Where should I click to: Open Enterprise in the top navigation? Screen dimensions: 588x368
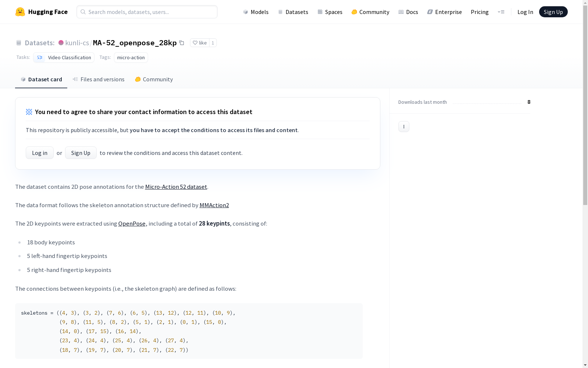click(444, 12)
